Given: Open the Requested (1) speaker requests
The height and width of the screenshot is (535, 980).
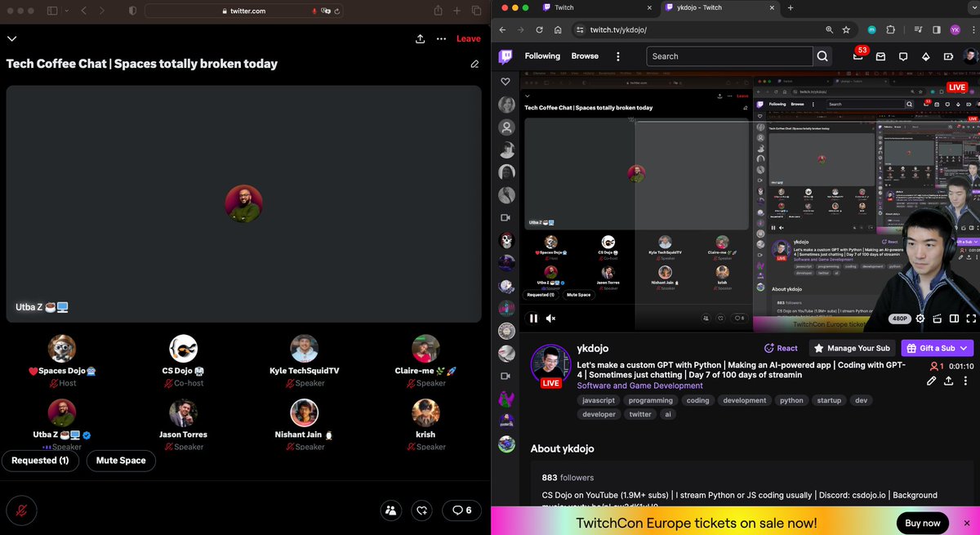Looking at the screenshot, I should 40,461.
